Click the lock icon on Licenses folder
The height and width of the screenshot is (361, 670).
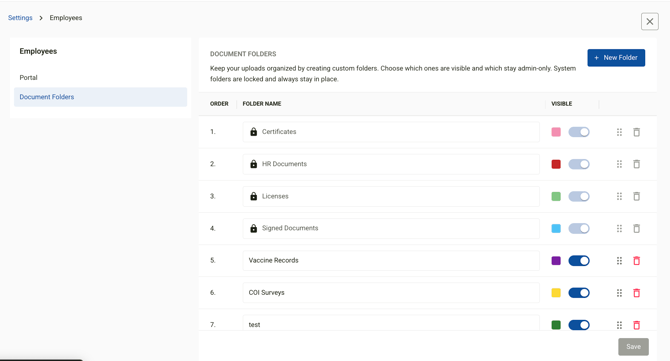point(253,196)
